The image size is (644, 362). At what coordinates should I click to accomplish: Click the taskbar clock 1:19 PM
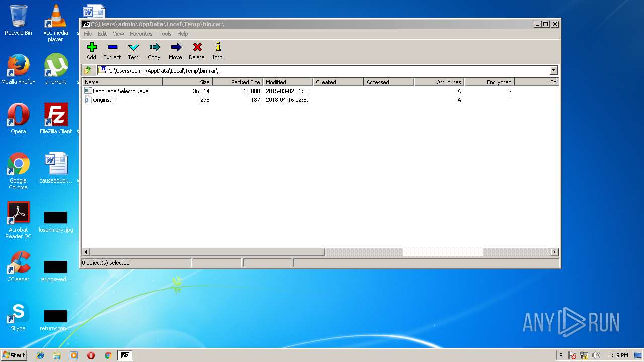pos(618,355)
